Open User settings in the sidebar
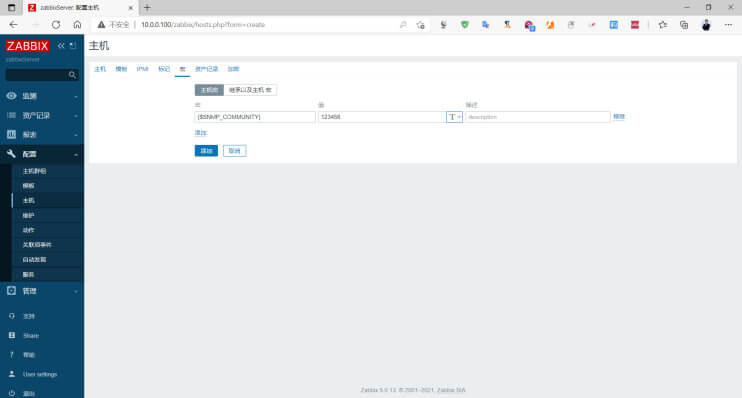742x398 pixels. (40, 374)
